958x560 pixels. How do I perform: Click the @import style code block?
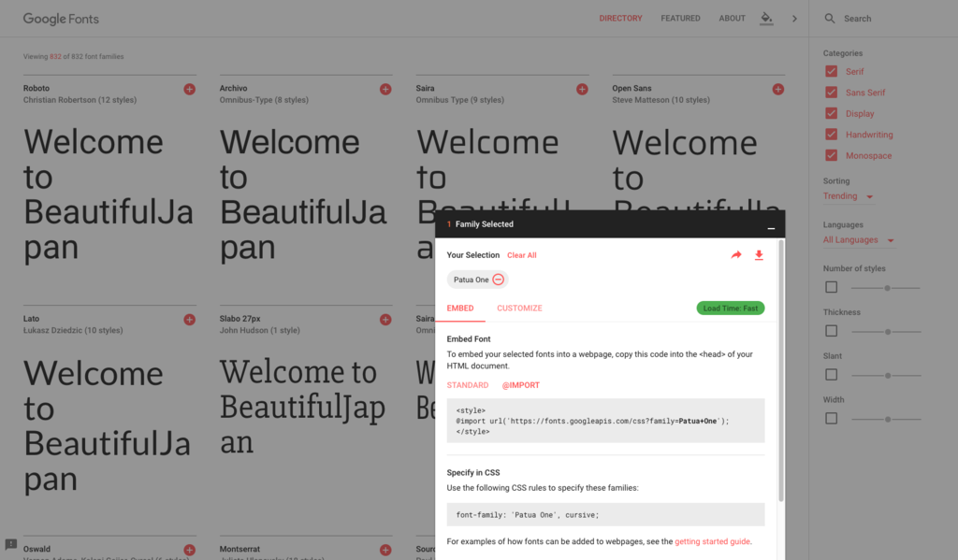tap(605, 421)
